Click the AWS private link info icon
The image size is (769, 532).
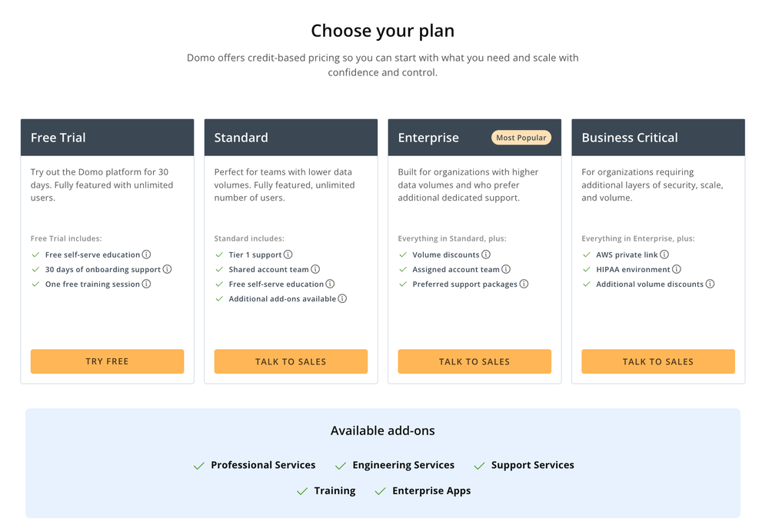click(664, 254)
